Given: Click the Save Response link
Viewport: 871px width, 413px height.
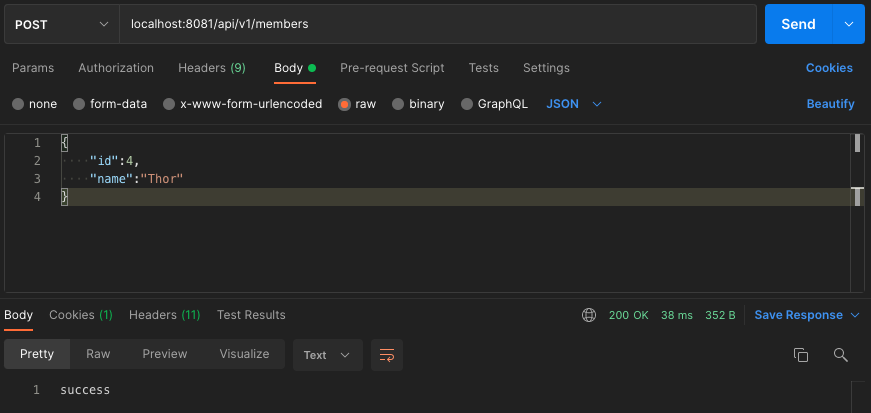Looking at the screenshot, I should tap(798, 315).
